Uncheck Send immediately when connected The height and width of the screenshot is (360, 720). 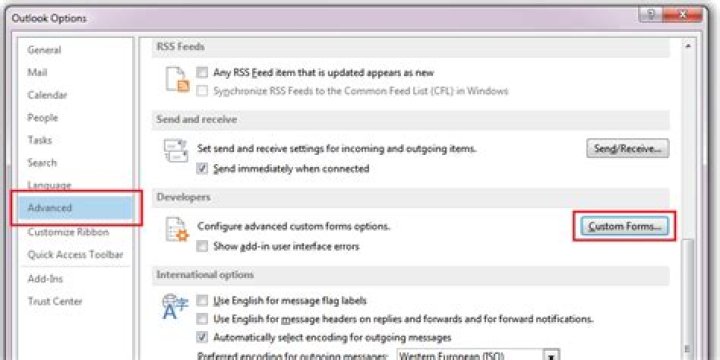coord(202,169)
